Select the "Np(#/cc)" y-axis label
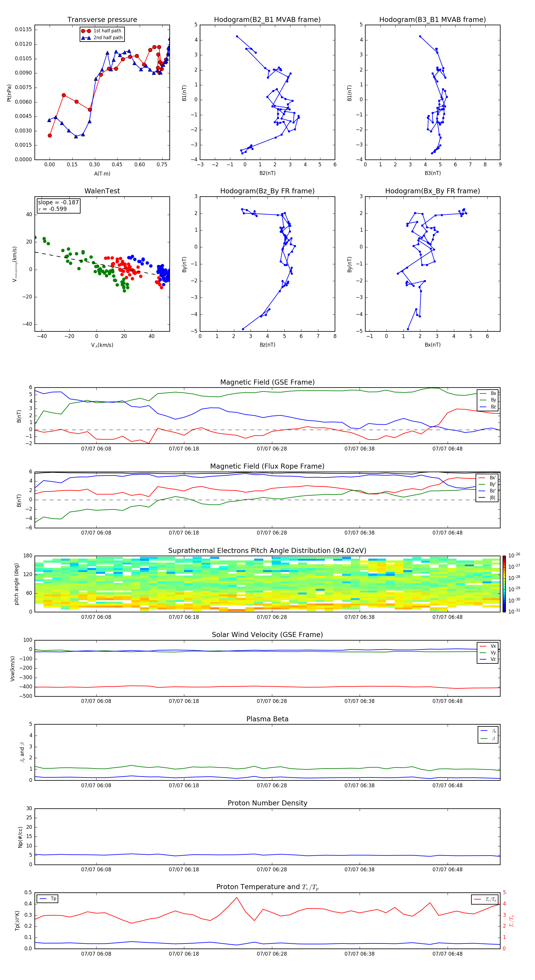The image size is (535, 980). click(20, 837)
